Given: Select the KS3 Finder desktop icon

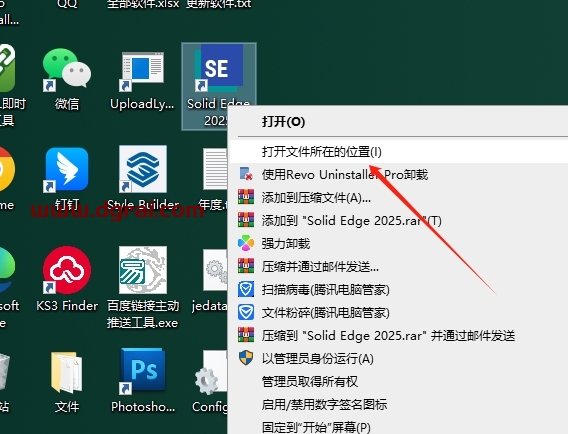Looking at the screenshot, I should coord(67,270).
